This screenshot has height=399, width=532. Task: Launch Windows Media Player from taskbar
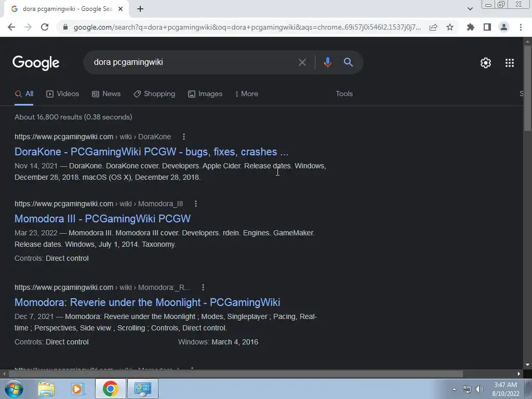point(77,389)
